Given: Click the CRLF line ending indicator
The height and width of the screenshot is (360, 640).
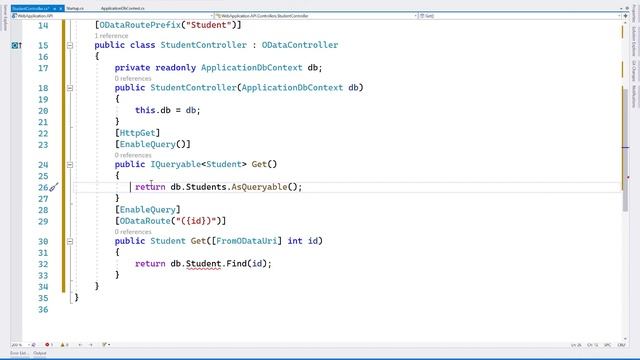Looking at the screenshot, I should (x=622, y=345).
